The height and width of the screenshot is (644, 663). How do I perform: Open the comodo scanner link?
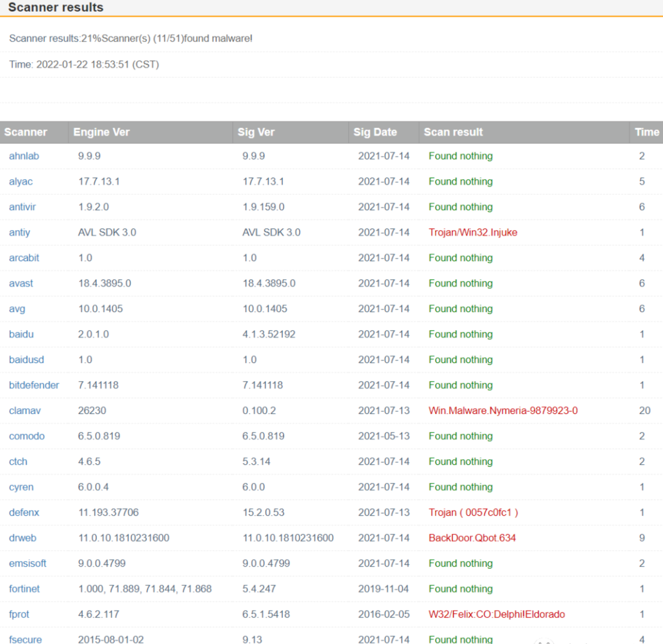[27, 436]
